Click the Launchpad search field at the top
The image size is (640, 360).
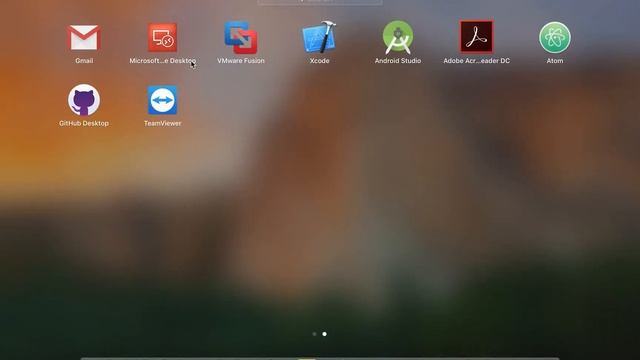coord(320,2)
